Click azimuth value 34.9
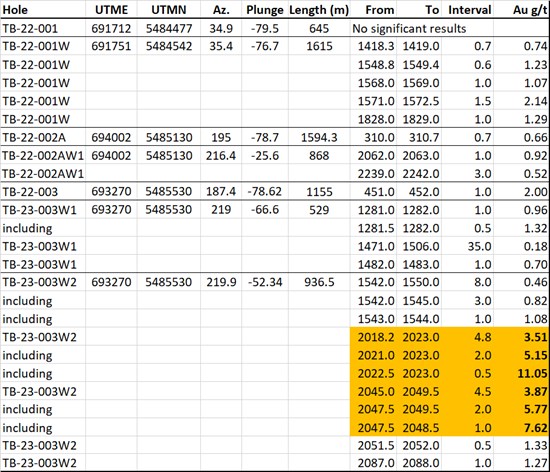550x472 pixels. tap(221, 28)
